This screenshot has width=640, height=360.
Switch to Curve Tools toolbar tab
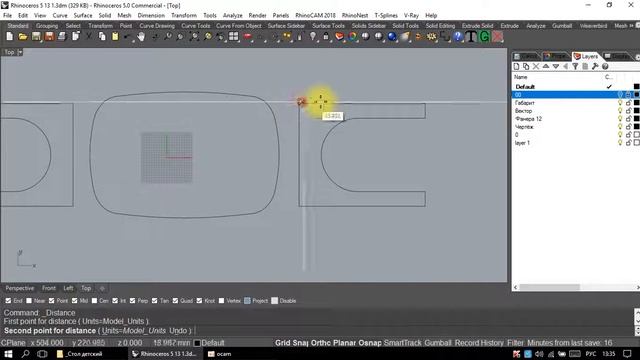(x=196, y=26)
